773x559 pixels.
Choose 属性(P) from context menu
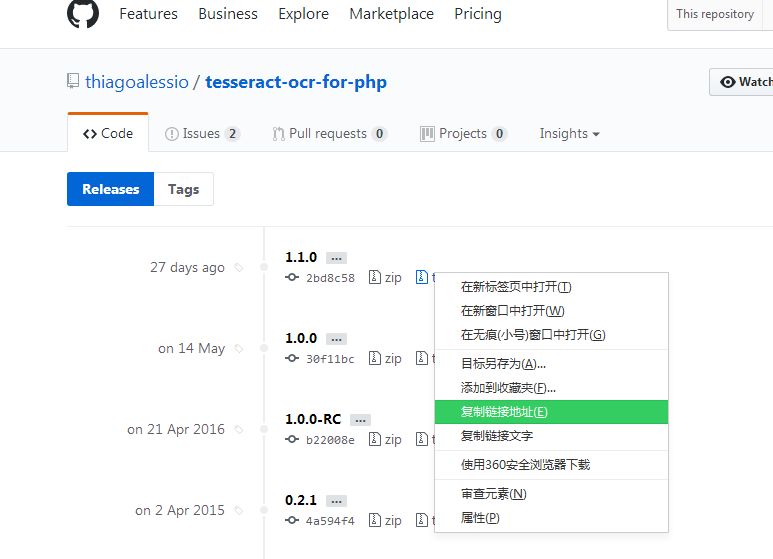click(551, 518)
